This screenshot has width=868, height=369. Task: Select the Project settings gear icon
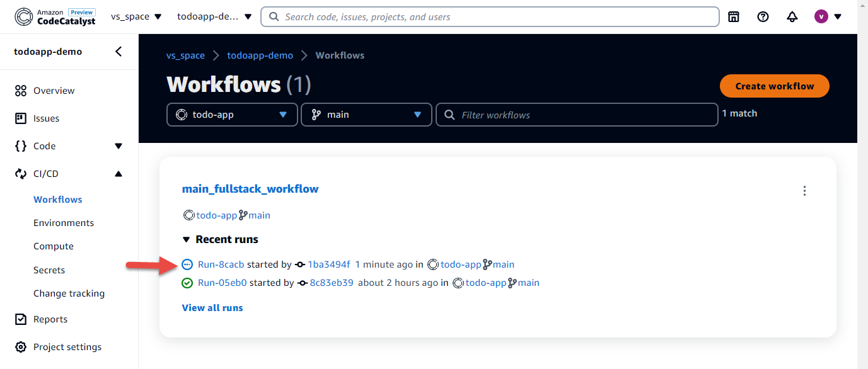(21, 347)
